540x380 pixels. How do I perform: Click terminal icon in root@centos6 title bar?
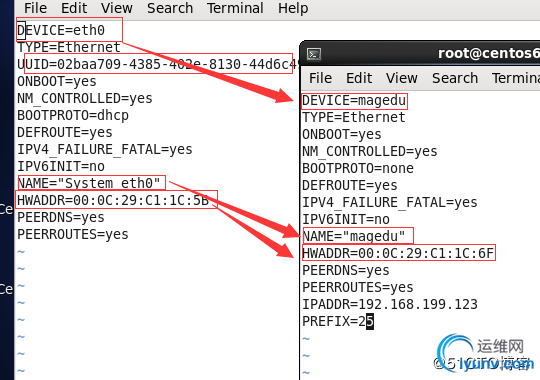(314, 54)
